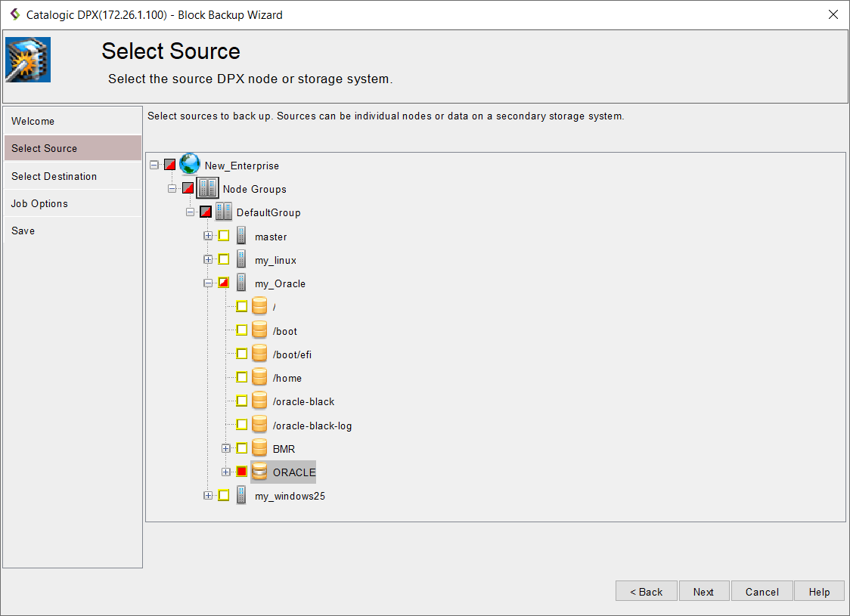The height and width of the screenshot is (616, 850).
Task: Open the Job Options step
Action: tap(40, 203)
